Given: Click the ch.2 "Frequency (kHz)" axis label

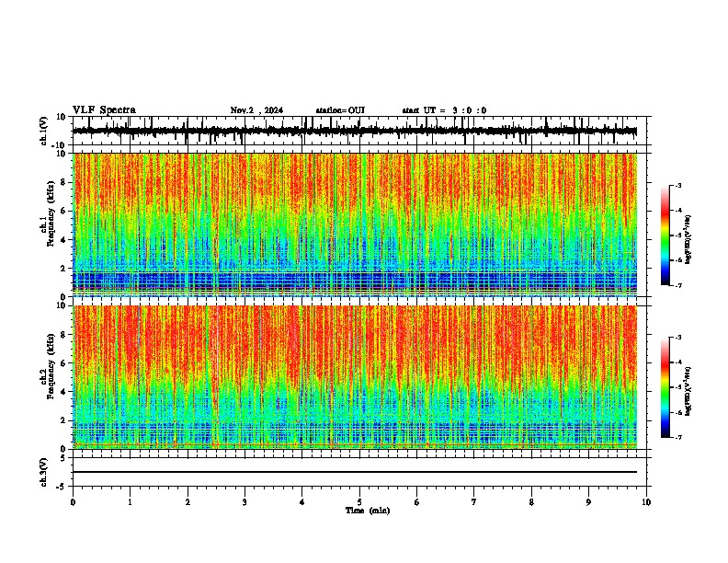Looking at the screenshot, I should pos(51,366).
